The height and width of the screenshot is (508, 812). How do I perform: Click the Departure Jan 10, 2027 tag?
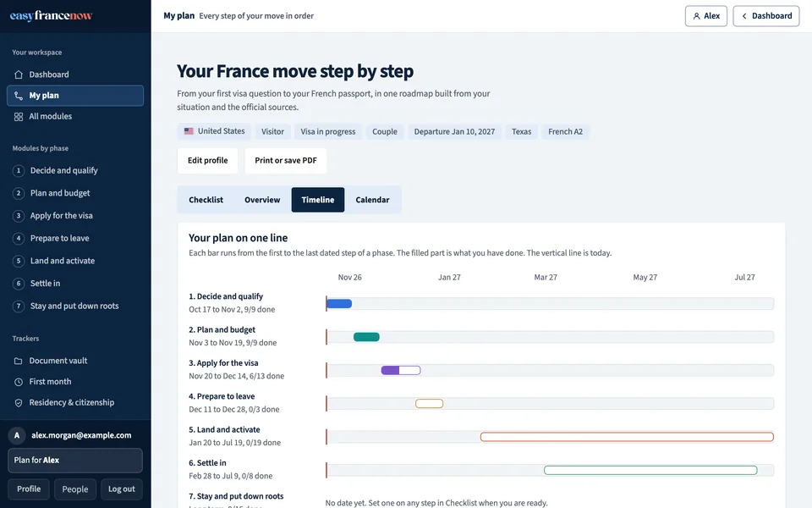pos(454,132)
